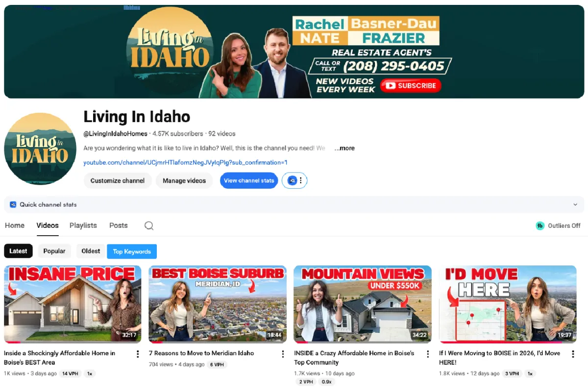This screenshot has width=588, height=392.
Task: Click the '2 VPH' badge
Action: click(305, 382)
